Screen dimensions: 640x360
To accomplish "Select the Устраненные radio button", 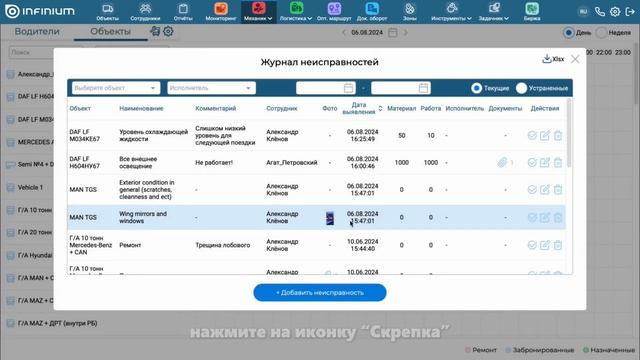I will [x=521, y=88].
